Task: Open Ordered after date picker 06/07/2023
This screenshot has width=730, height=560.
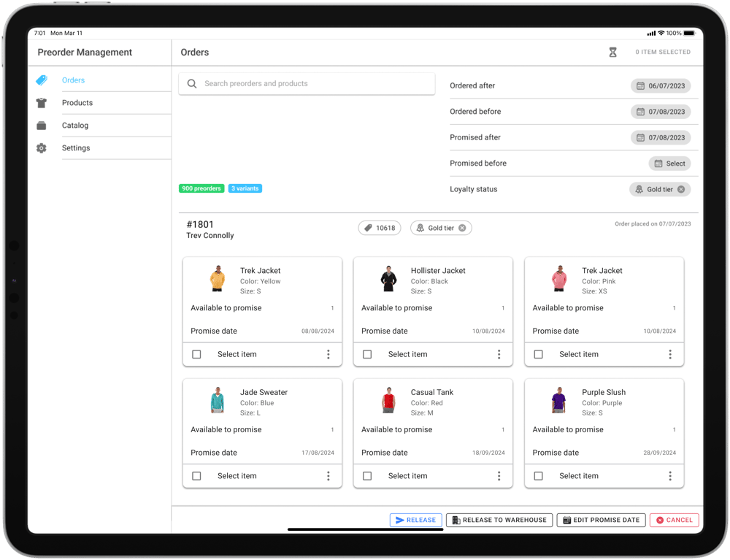Action: pyautogui.click(x=661, y=86)
